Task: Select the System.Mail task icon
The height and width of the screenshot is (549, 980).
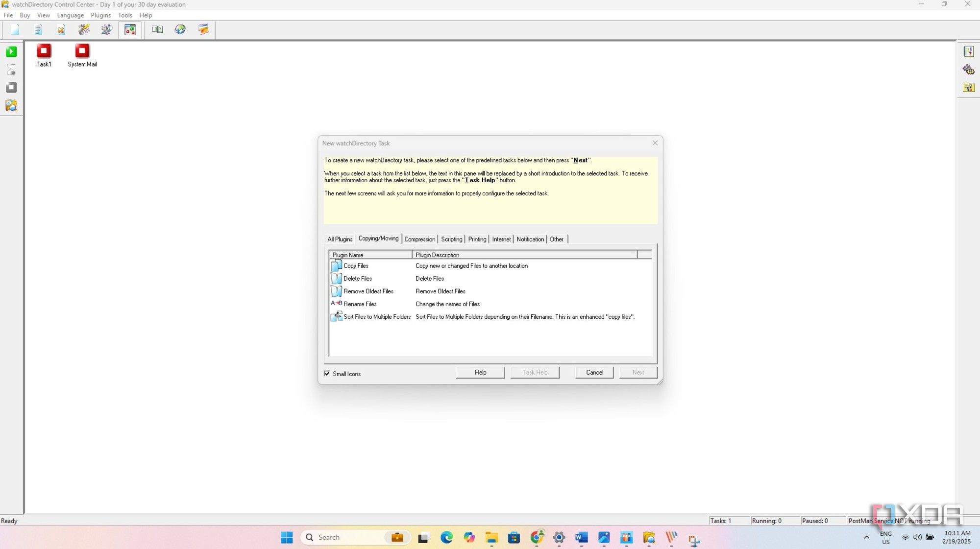Action: (x=82, y=55)
